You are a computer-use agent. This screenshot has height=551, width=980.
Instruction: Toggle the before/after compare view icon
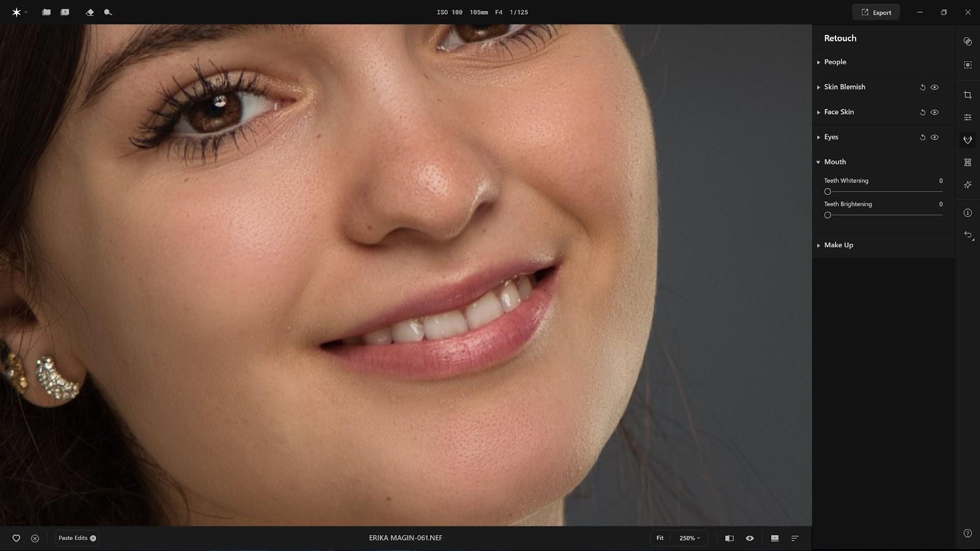tap(729, 538)
